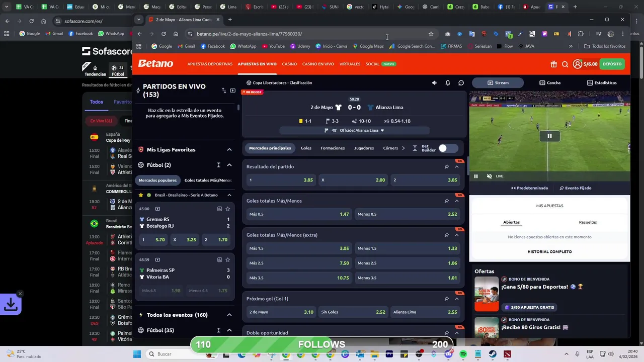Screen dimensions: 644x362
Task: Select Alianza Lima next goal 2.55
Action: click(x=425, y=312)
